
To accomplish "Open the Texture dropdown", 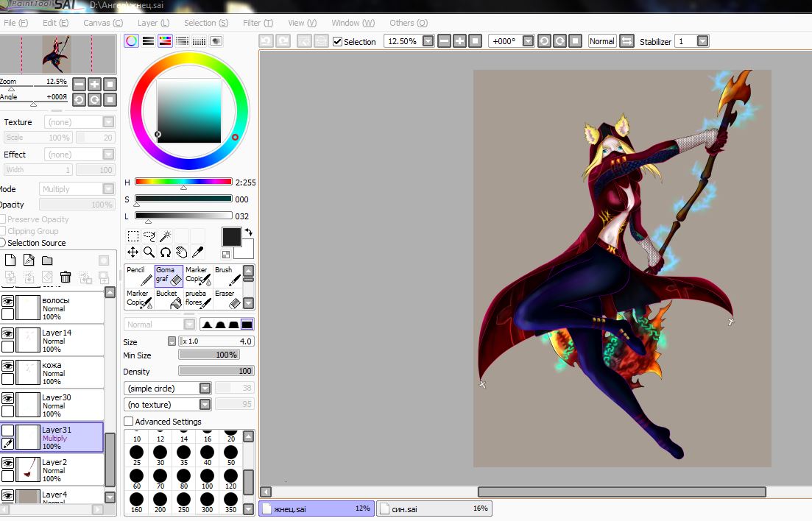I will 108,122.
